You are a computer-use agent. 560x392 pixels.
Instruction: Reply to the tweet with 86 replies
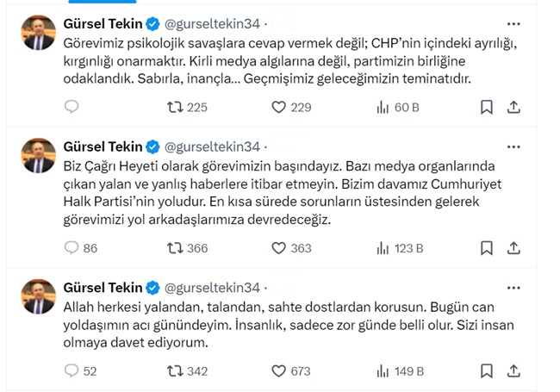(x=72, y=248)
